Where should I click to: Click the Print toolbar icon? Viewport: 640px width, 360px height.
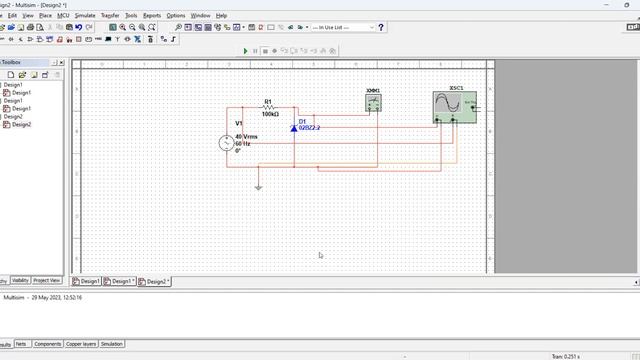click(x=30, y=27)
